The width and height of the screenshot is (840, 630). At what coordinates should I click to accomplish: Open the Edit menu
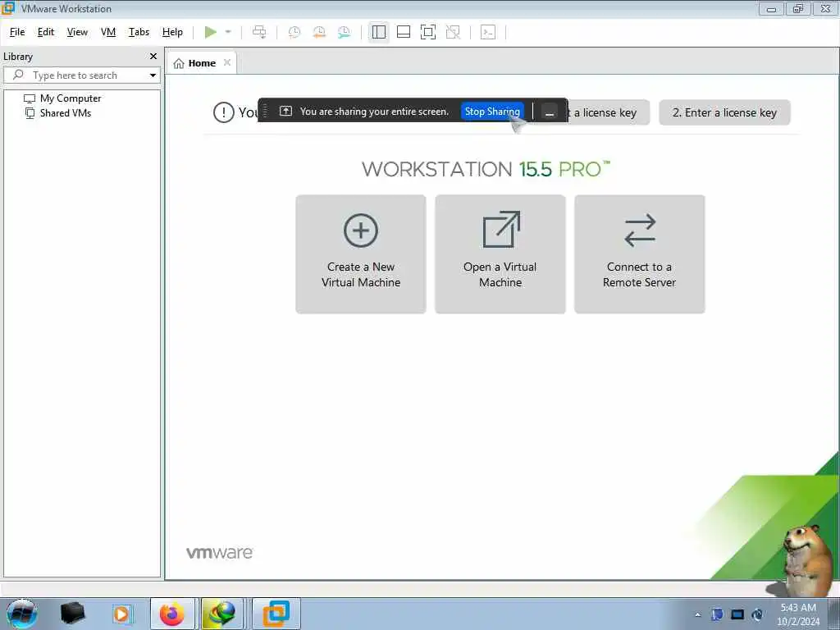click(46, 32)
